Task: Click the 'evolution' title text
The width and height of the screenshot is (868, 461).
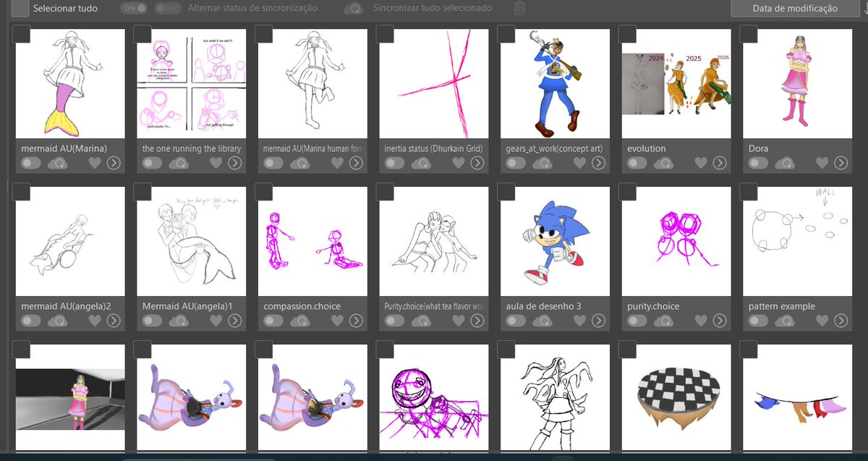Action: tap(647, 148)
